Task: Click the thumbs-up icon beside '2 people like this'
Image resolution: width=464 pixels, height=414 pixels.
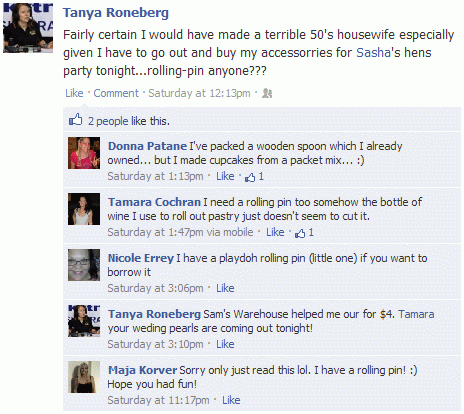Action: 75,120
